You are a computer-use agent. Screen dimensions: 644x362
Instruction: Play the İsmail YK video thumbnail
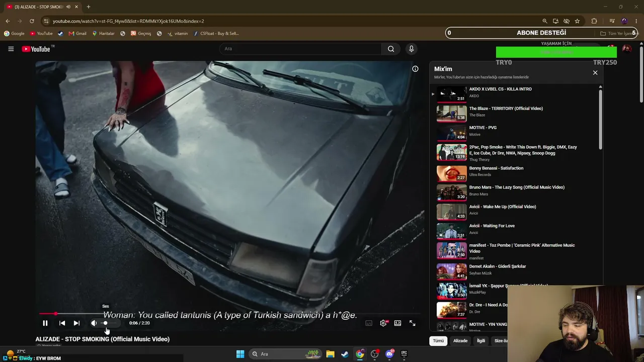[451, 290]
